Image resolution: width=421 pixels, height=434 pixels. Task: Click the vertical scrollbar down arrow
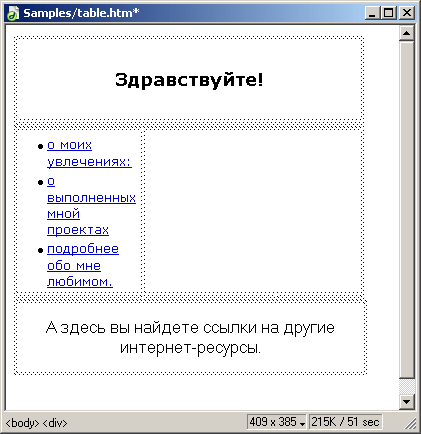pyautogui.click(x=406, y=401)
